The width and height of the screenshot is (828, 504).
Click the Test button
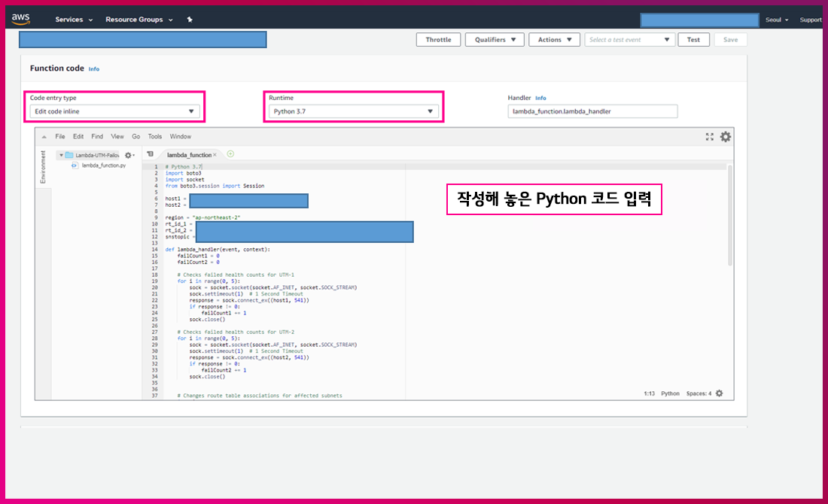(693, 40)
